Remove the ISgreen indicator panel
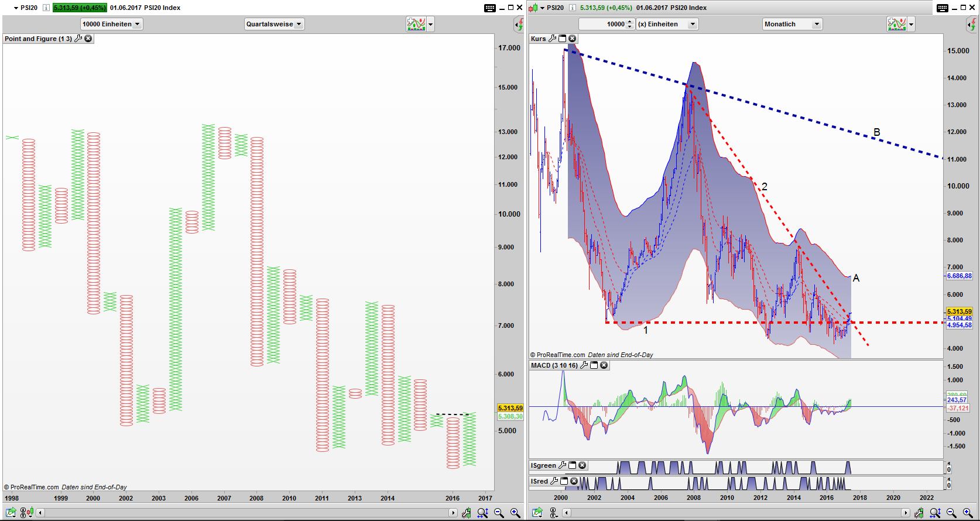The image size is (980, 521). click(582, 465)
